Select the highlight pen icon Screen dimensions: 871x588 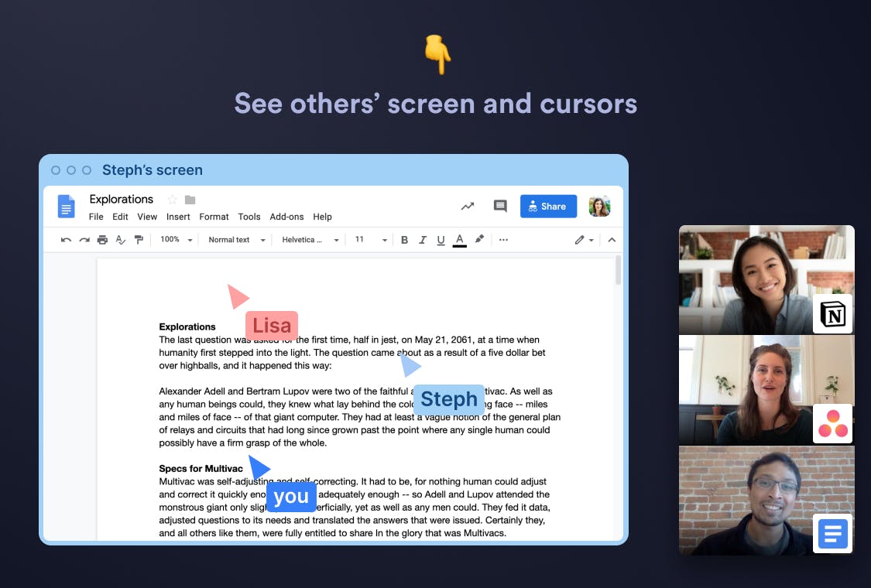click(479, 240)
